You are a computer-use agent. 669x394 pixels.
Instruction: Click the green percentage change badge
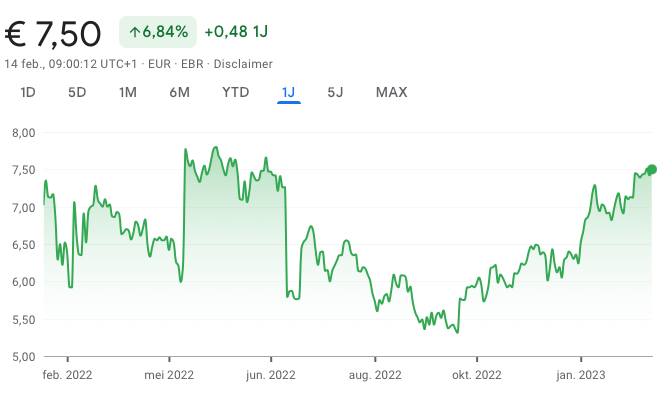point(158,32)
